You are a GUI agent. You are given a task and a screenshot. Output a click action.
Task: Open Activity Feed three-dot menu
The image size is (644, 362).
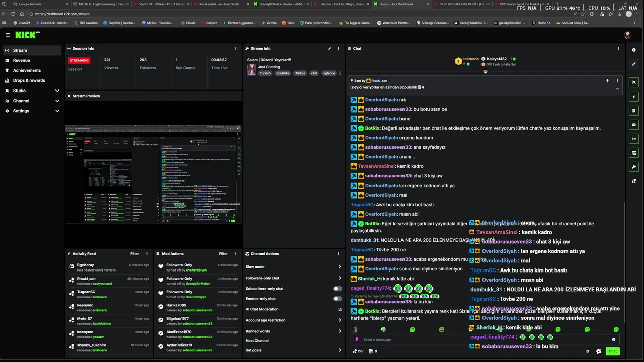(x=147, y=254)
